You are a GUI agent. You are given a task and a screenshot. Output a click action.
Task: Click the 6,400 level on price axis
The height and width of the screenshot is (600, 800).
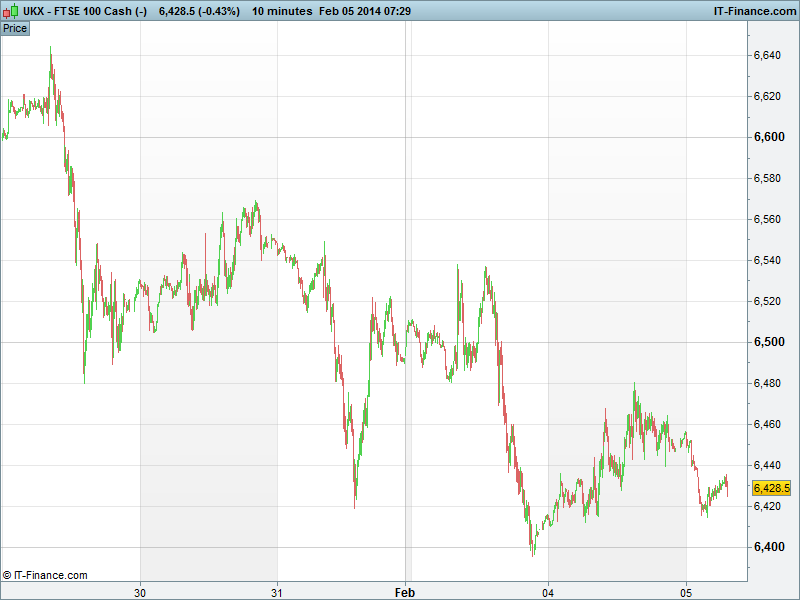(x=768, y=547)
